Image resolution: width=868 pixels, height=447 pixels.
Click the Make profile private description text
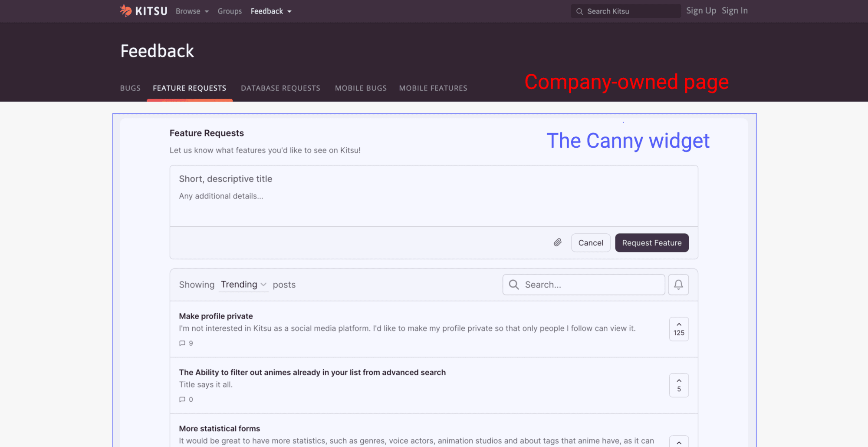(x=407, y=328)
